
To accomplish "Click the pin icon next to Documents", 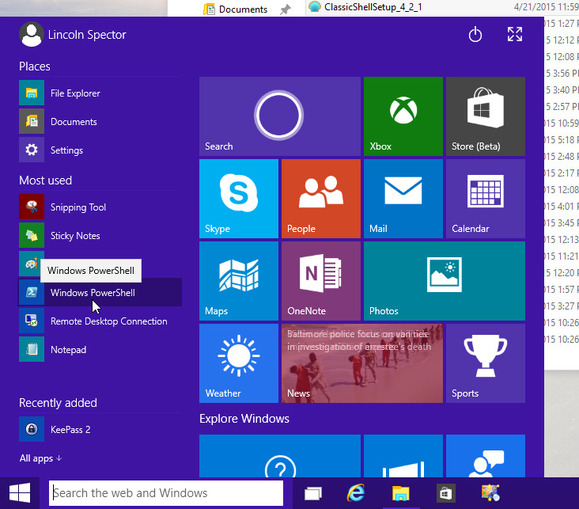I will [x=285, y=10].
